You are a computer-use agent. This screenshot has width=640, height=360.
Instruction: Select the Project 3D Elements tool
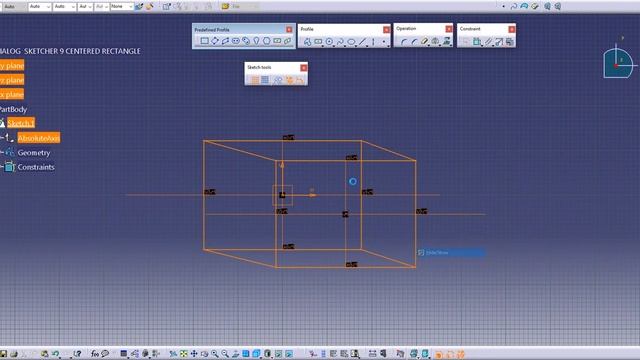click(447, 42)
